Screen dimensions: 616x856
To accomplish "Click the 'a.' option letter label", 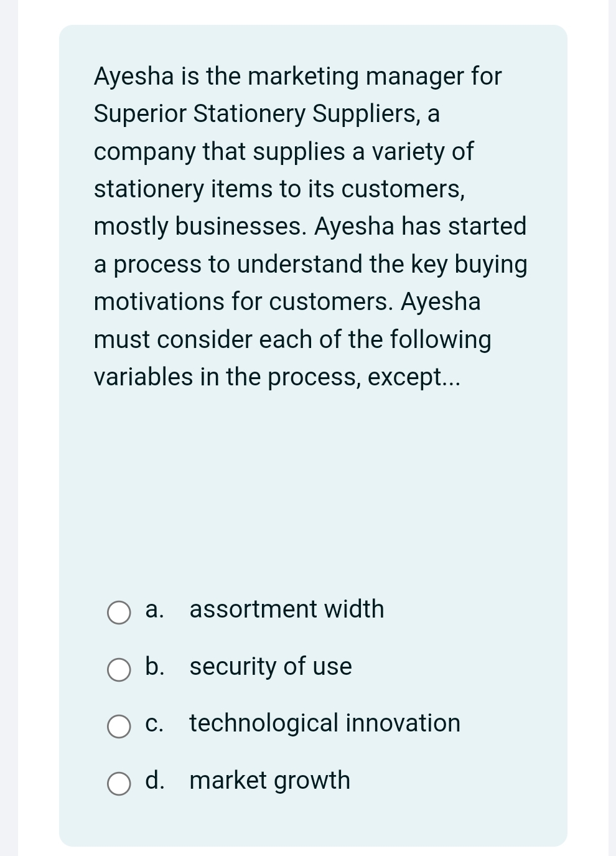I will (x=154, y=609).
